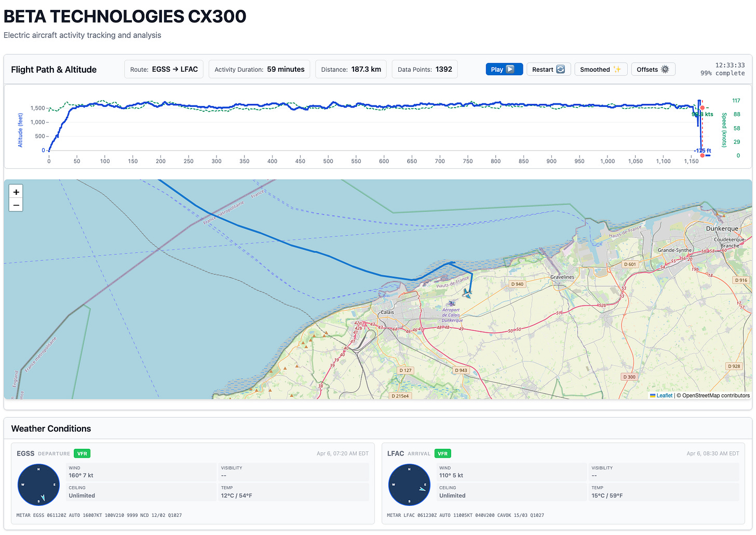Click the Flight Path & Altitude heading

click(x=54, y=70)
